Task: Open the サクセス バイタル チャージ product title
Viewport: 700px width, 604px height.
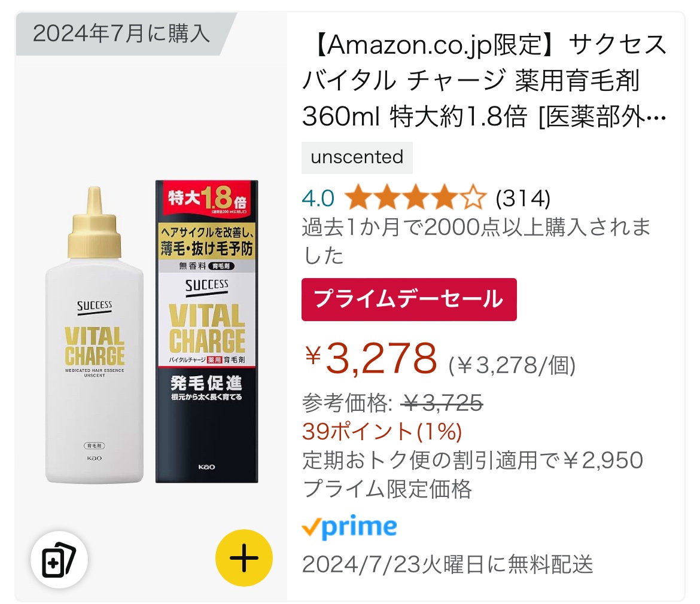Action: point(485,80)
